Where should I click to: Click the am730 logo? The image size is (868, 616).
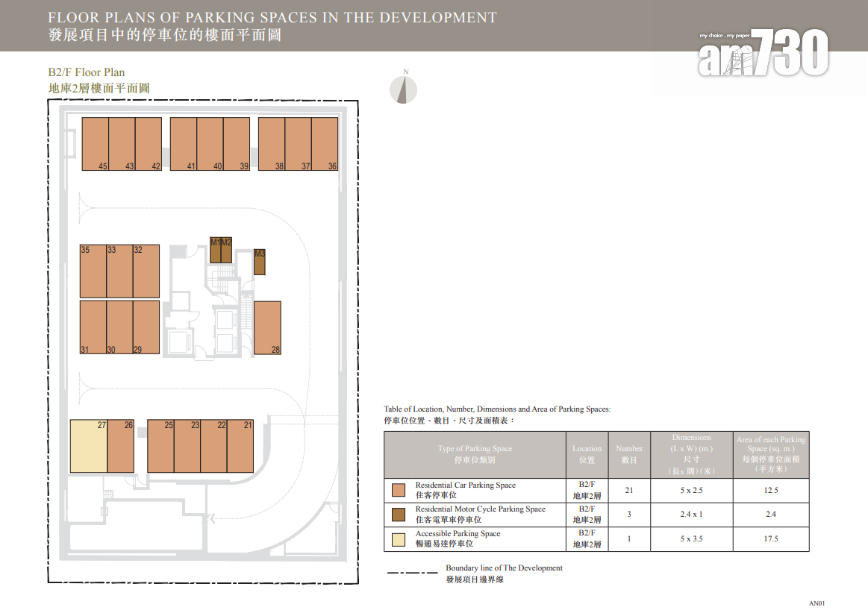763,54
